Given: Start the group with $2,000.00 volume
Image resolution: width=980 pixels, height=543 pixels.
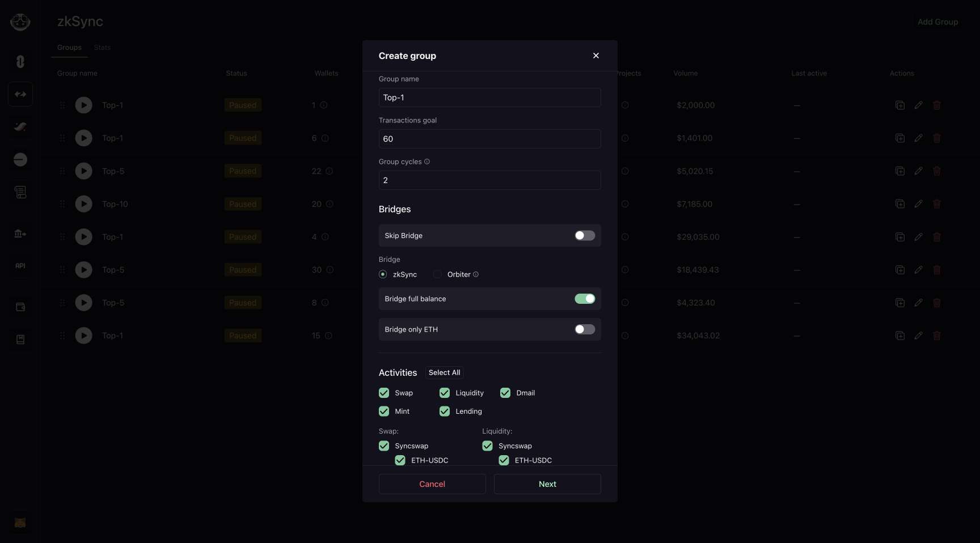Looking at the screenshot, I should [84, 105].
